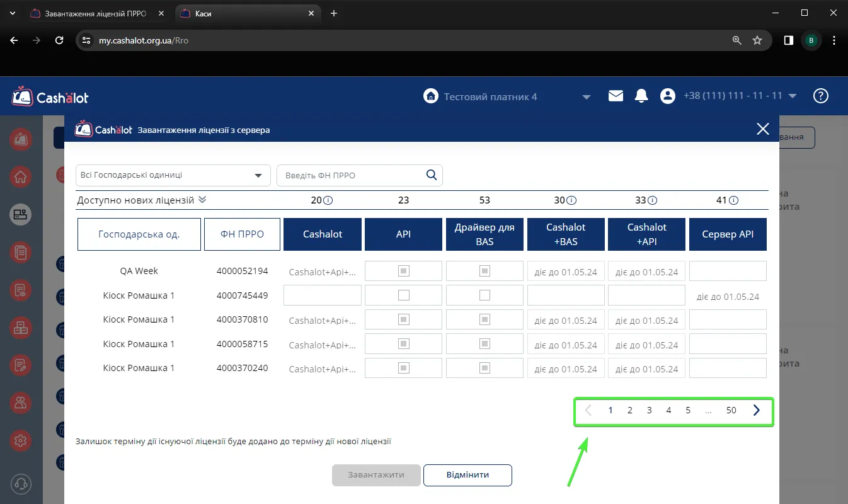This screenshot has height=504, width=848.
Task: Check API box for Кіоск Ромашка 1 4000745449
Action: (404, 295)
